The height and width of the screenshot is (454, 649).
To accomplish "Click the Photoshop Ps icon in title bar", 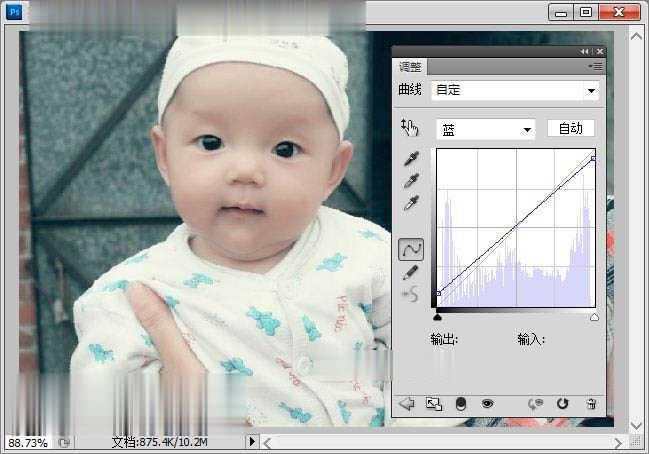I will pyautogui.click(x=14, y=12).
